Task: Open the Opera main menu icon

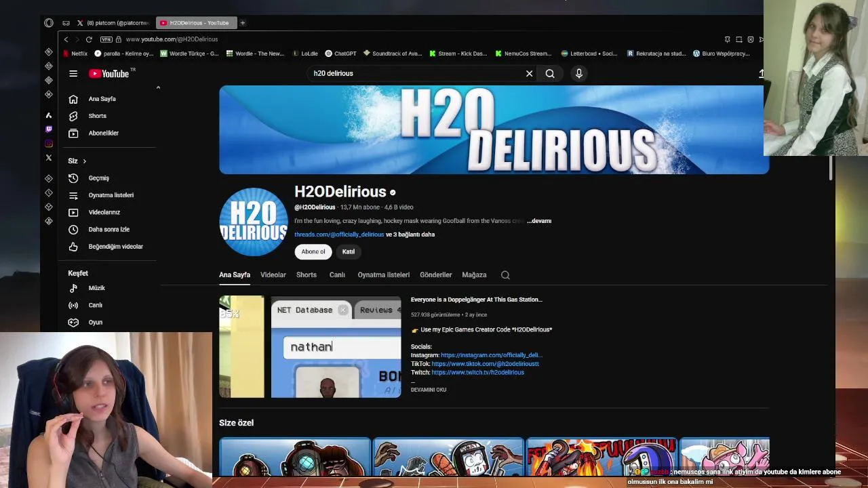Action: pyautogui.click(x=49, y=23)
